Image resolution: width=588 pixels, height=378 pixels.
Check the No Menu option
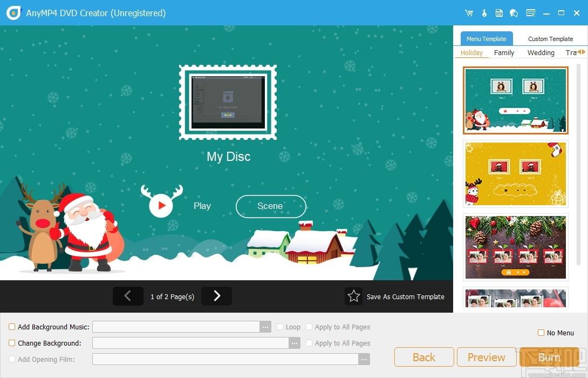[541, 333]
